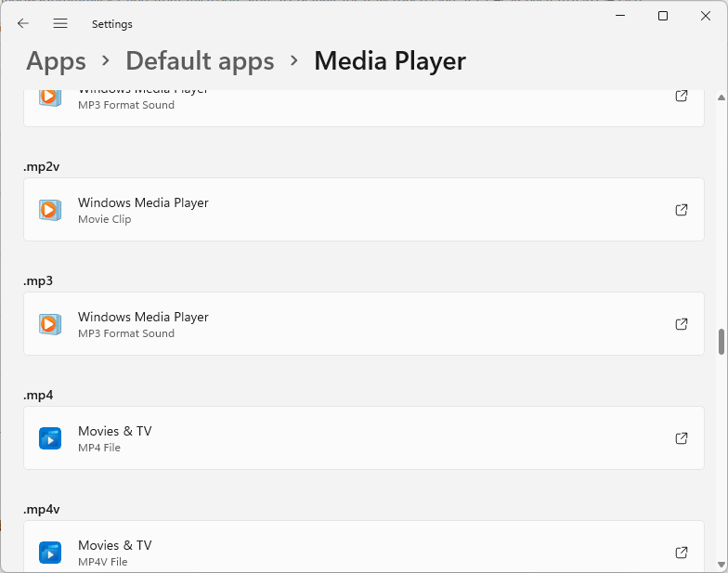Go back with the back arrow
The image size is (728, 573).
click(x=22, y=23)
